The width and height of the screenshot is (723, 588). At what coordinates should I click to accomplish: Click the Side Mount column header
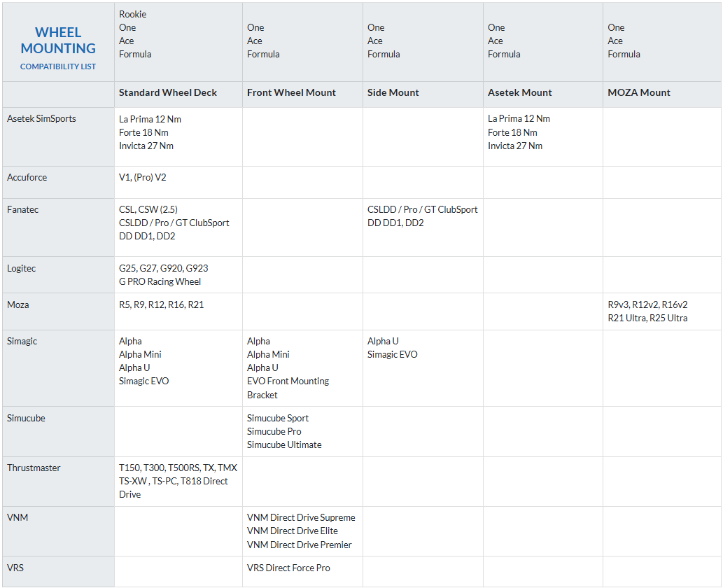(393, 92)
